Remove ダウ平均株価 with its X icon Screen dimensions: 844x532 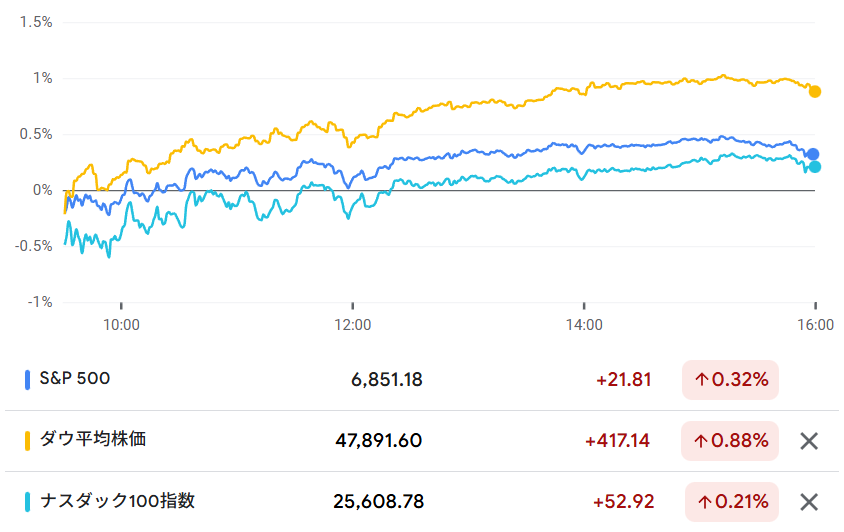click(x=809, y=441)
